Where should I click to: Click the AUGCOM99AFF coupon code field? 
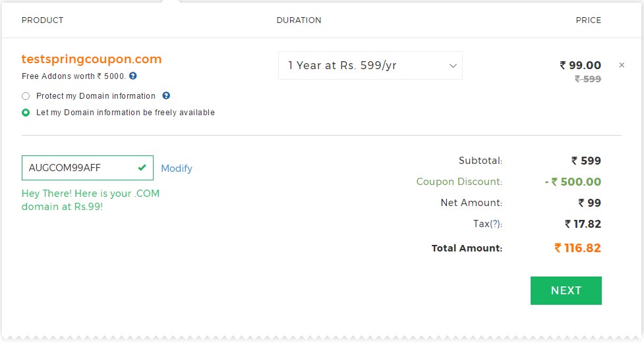pos(88,168)
